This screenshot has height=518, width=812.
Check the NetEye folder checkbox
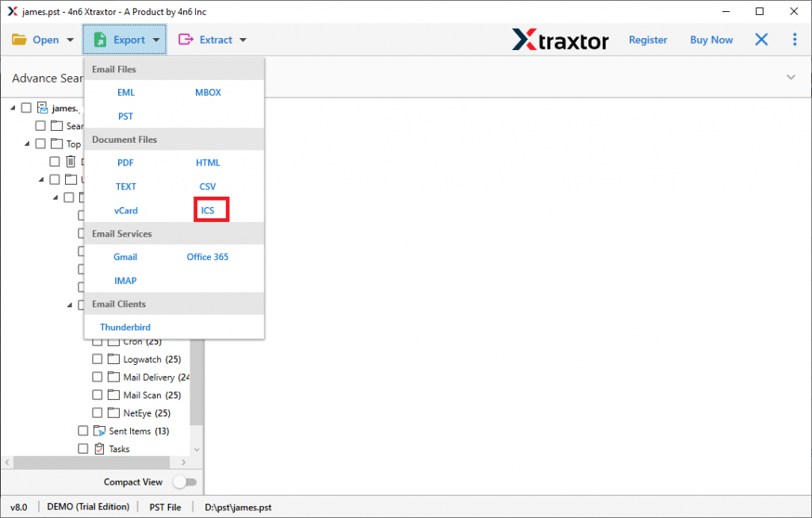[97, 412]
